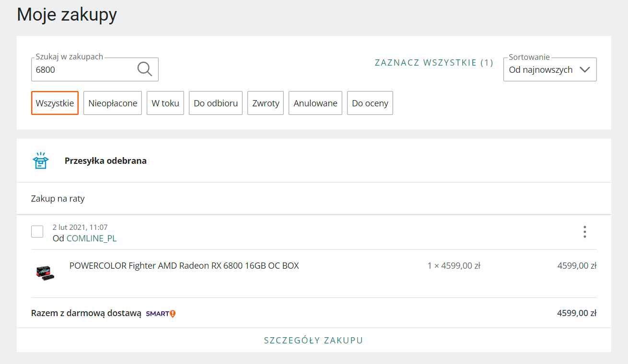Image resolution: width=628 pixels, height=364 pixels.
Task: Click the Przesyłka odebrana status text
Action: (105, 161)
